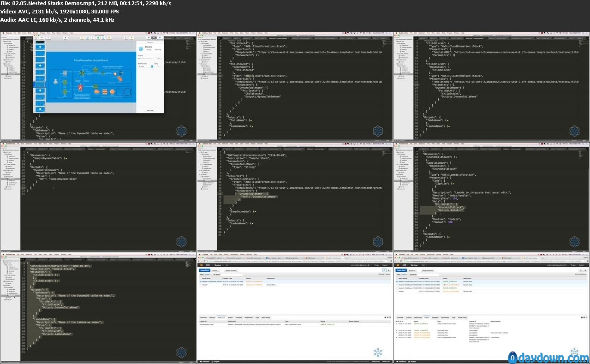Screen dimensions: 590x364
Task: Toggle top stack checkbox in four-stack AWS list
Action: (397, 281)
